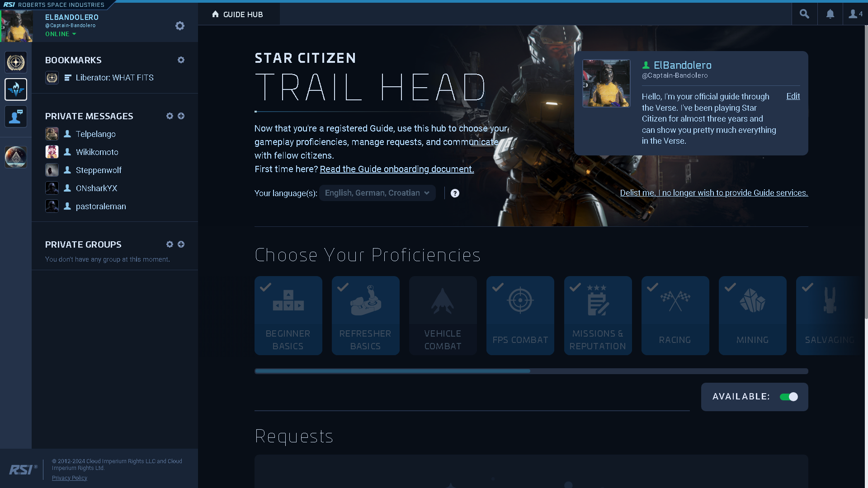Open the search panel via the magnifier icon
This screenshot has width=868, height=488.
(804, 14)
